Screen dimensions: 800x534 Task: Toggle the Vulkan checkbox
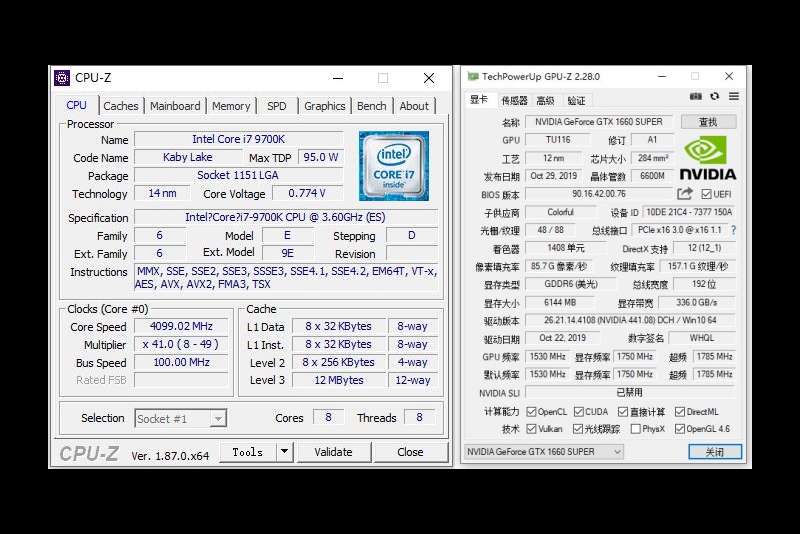531,429
